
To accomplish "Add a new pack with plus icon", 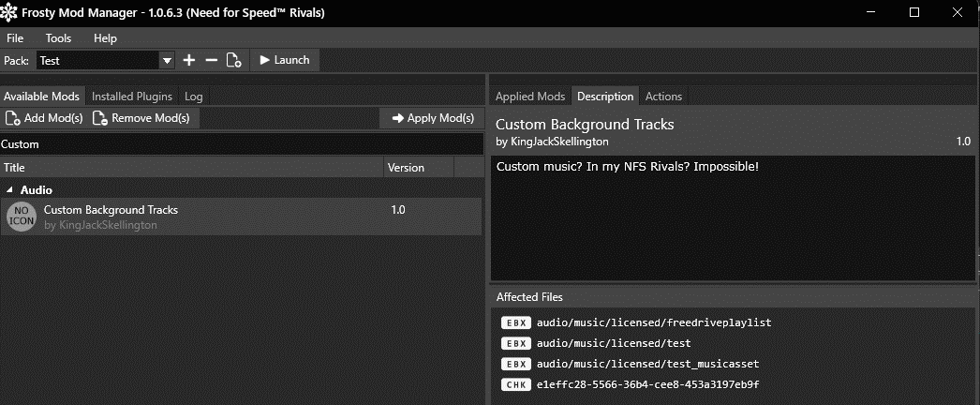I will point(188,60).
